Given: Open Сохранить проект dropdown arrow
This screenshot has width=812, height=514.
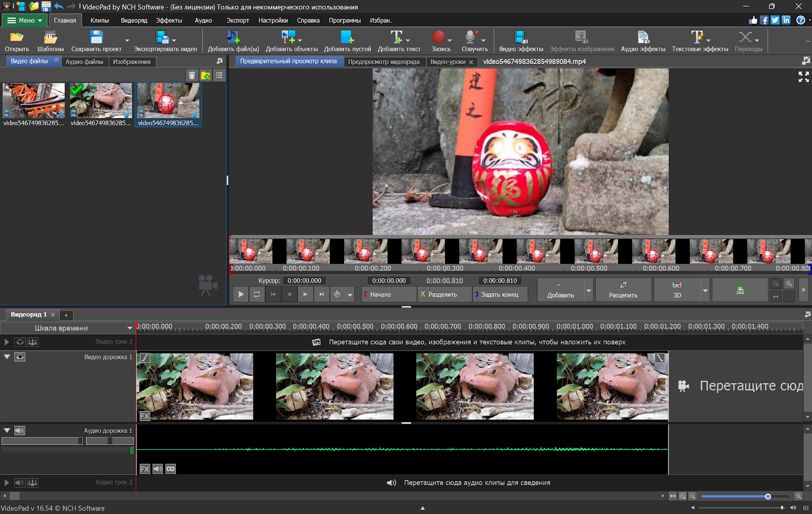Looking at the screenshot, I should tap(127, 41).
